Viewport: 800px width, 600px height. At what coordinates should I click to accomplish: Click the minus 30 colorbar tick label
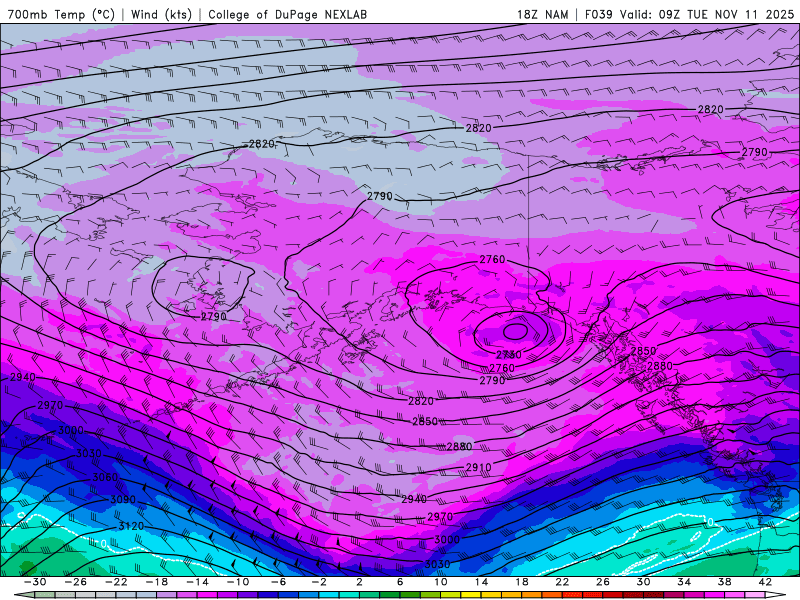[35, 582]
